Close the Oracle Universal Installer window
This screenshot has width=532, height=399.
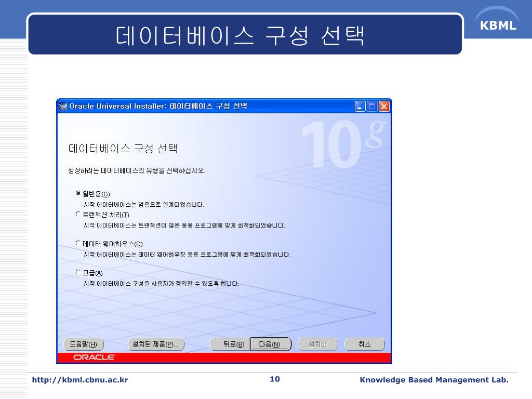pos(384,107)
